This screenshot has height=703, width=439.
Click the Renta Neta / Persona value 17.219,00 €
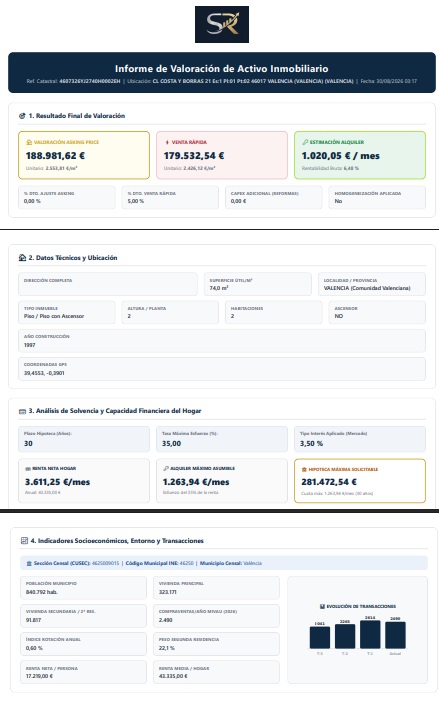click(x=39, y=676)
